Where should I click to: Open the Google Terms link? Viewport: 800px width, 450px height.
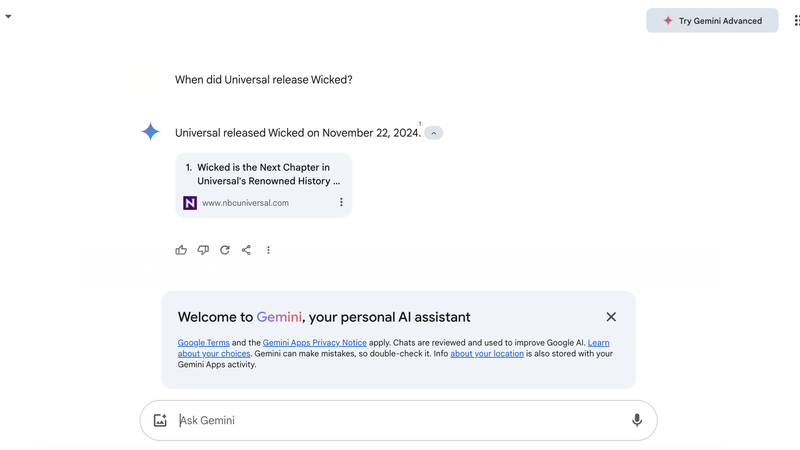pyautogui.click(x=203, y=343)
